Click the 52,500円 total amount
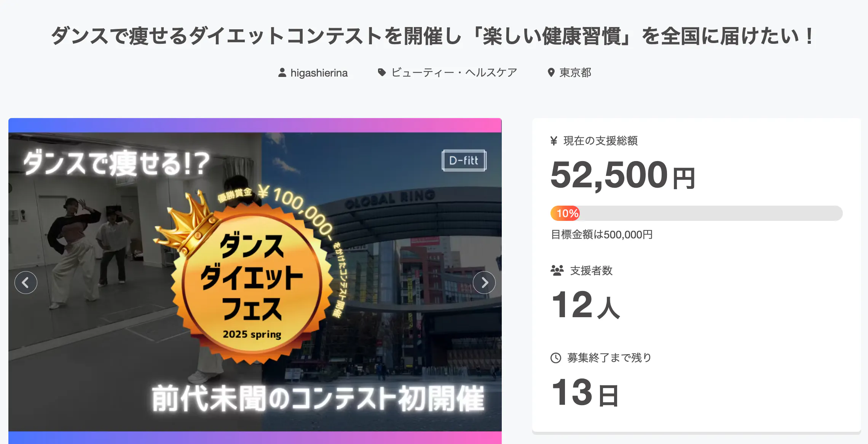This screenshot has width=868, height=444. click(x=623, y=176)
